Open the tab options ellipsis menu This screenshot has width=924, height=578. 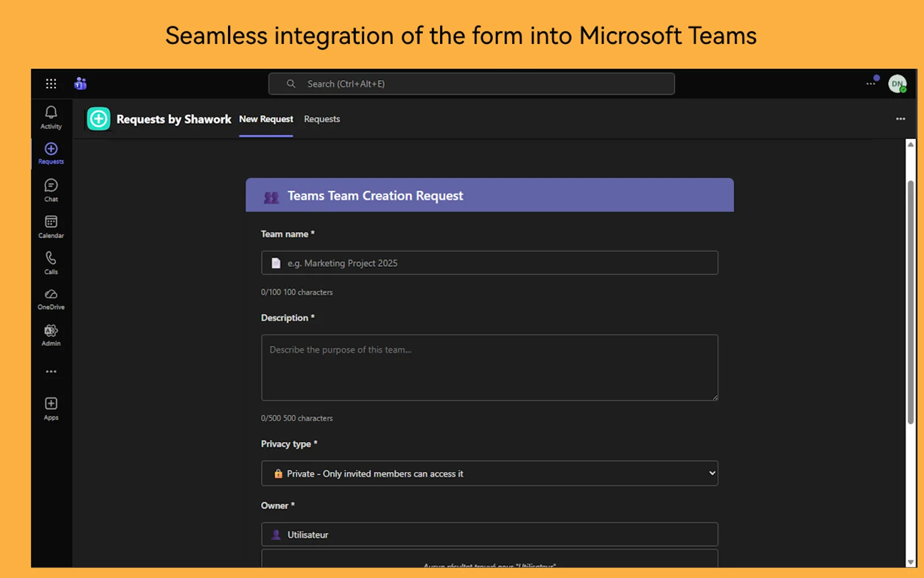point(900,119)
